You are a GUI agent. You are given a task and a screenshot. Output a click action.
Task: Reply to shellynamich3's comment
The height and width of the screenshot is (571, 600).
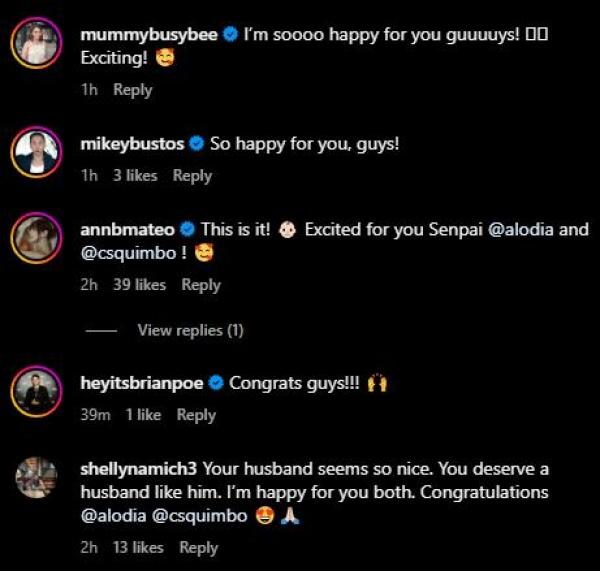click(198, 547)
